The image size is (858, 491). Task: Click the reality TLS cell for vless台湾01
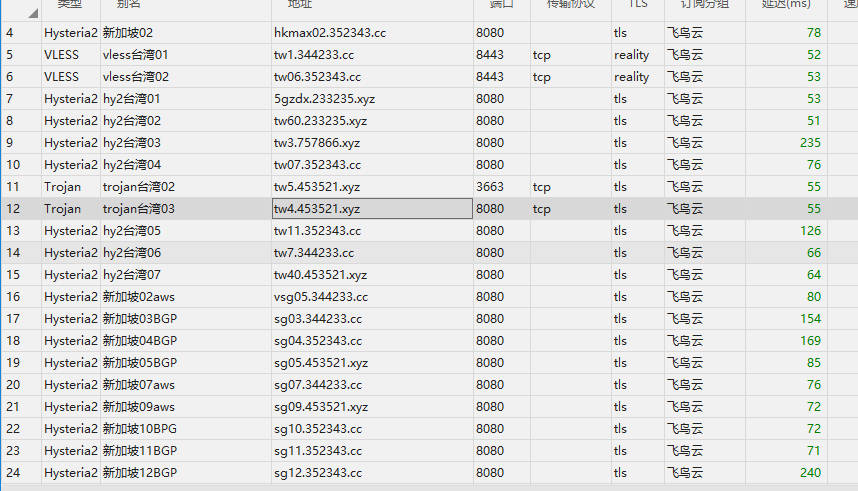coord(631,55)
